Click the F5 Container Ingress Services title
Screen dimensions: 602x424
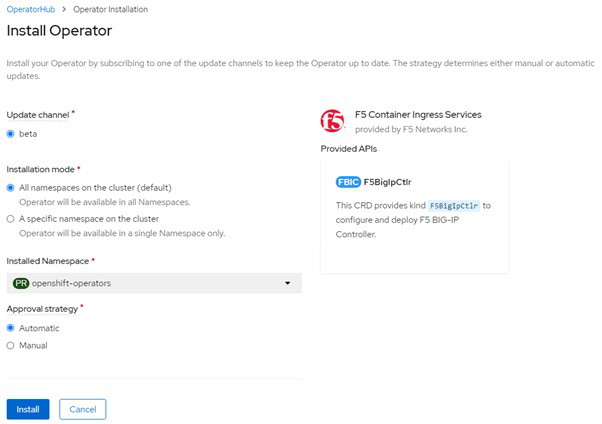pyautogui.click(x=418, y=115)
